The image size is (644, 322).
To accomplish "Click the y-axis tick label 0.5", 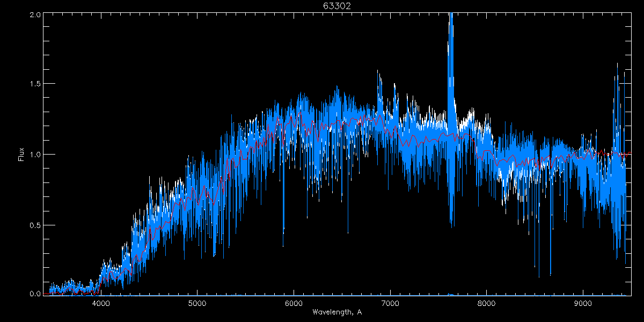I will pyautogui.click(x=35, y=225).
